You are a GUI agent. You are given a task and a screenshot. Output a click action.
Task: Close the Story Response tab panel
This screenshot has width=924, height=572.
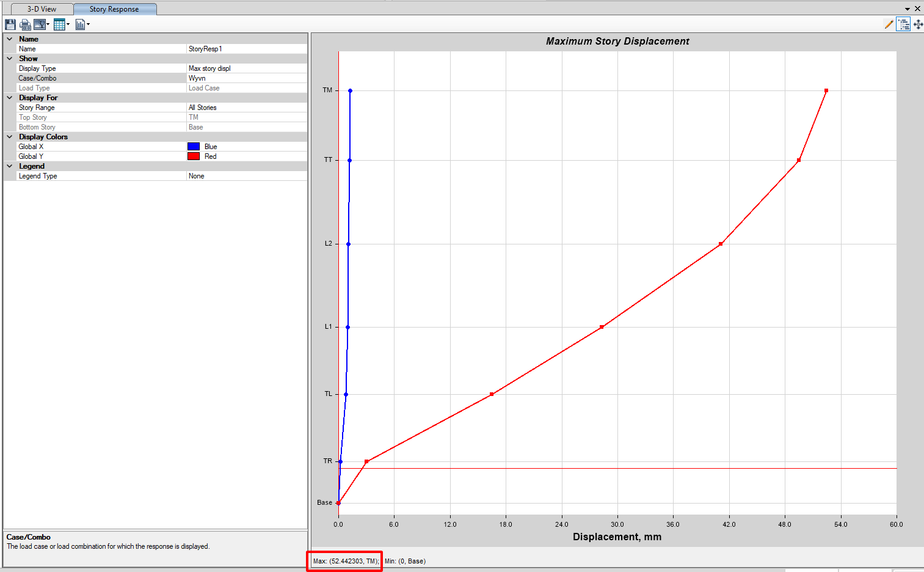(917, 9)
